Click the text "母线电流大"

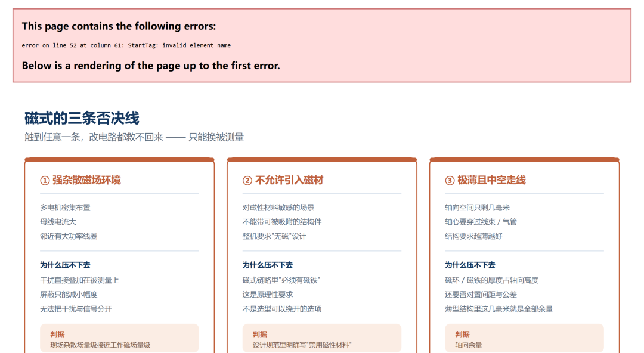(58, 222)
